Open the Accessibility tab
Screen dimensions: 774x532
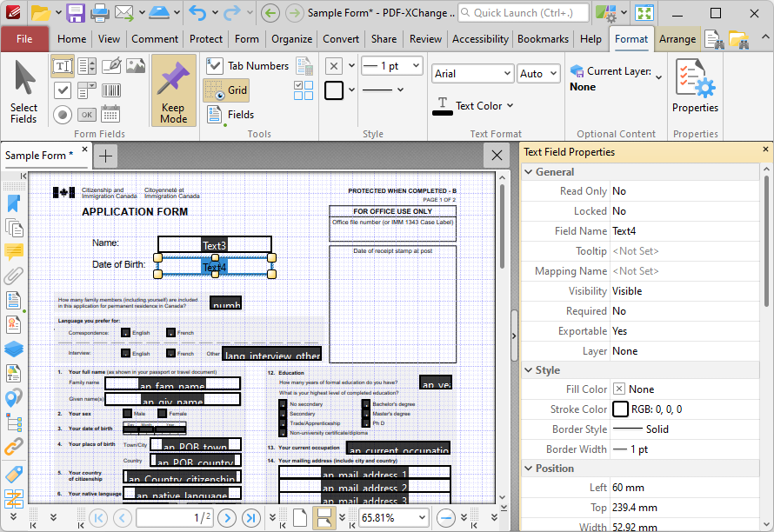click(x=480, y=39)
